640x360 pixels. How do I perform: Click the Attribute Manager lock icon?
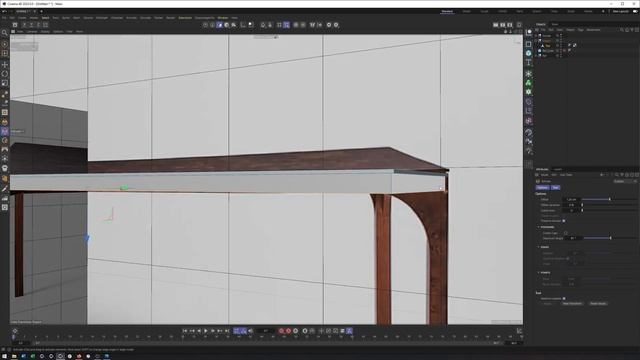pyautogui.click(x=627, y=175)
